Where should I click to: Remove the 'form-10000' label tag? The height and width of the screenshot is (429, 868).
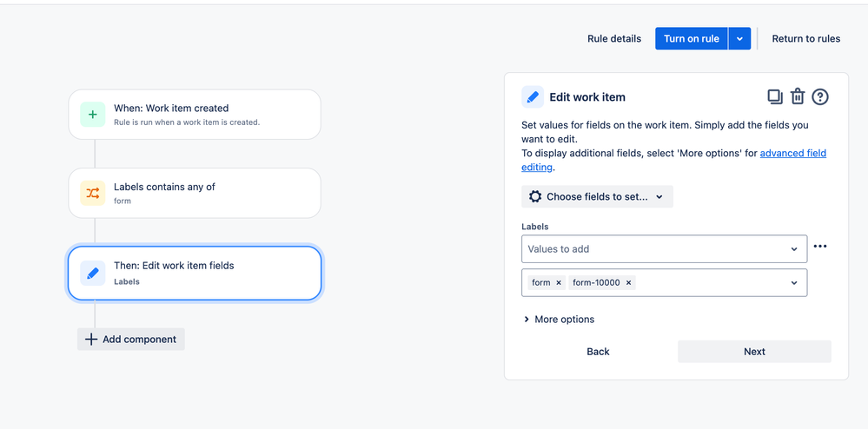click(628, 283)
